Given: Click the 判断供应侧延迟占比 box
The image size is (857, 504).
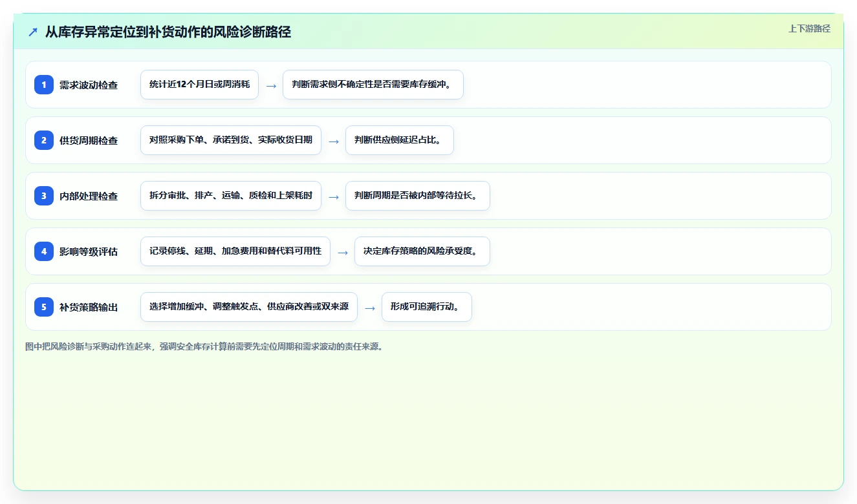Looking at the screenshot, I should pyautogui.click(x=400, y=140).
